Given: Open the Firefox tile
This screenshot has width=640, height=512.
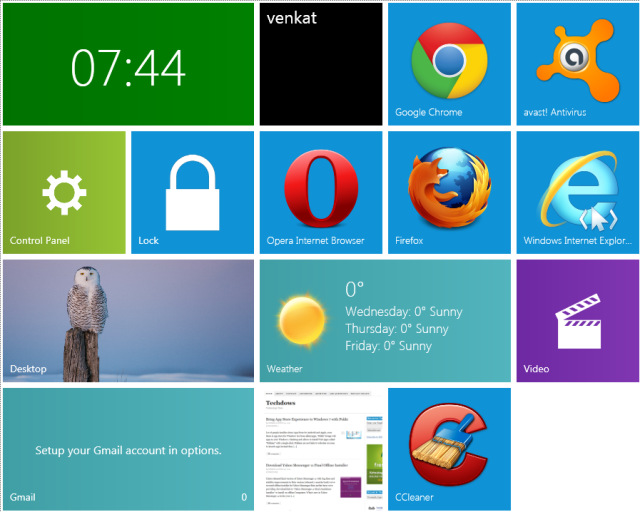Looking at the screenshot, I should click(x=449, y=192).
